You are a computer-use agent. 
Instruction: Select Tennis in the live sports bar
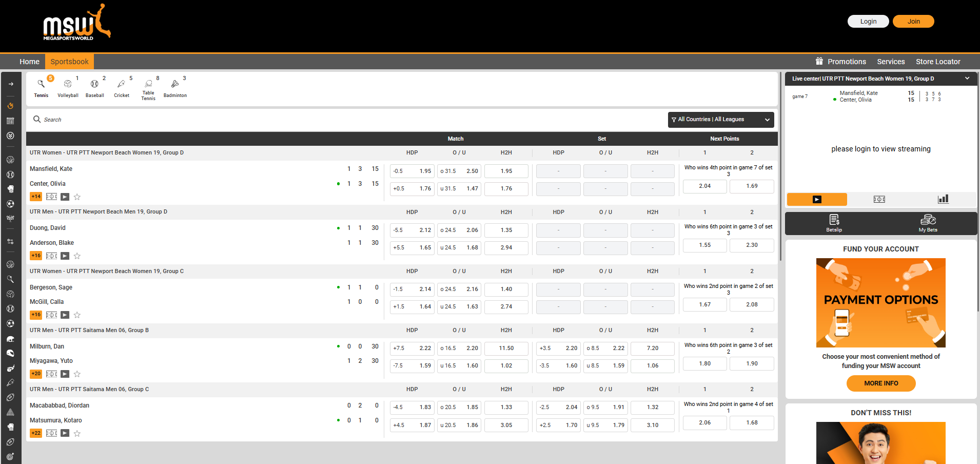(x=42, y=88)
